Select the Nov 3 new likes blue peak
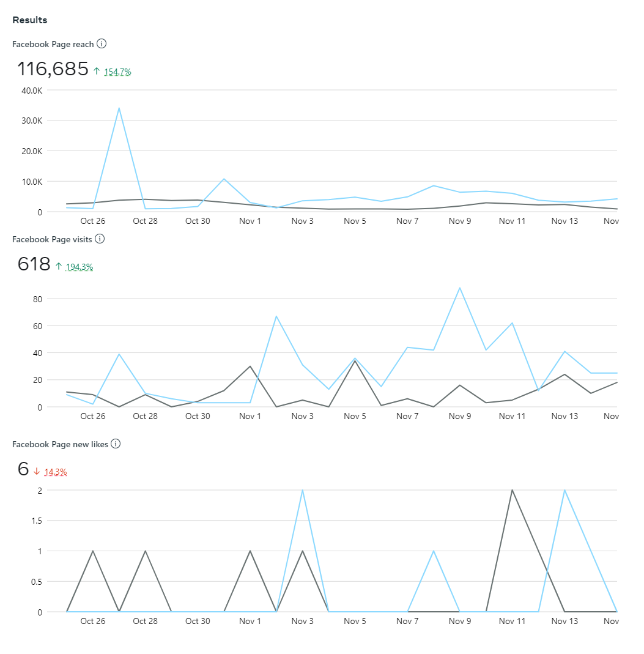 point(302,490)
